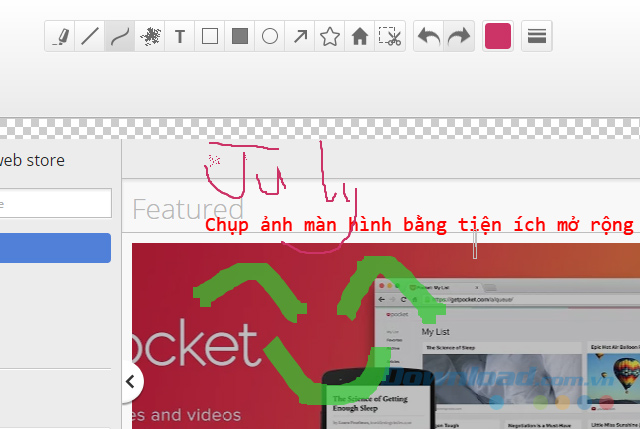
Task: Click the 'My List' heading in the banner
Action: pos(436,332)
